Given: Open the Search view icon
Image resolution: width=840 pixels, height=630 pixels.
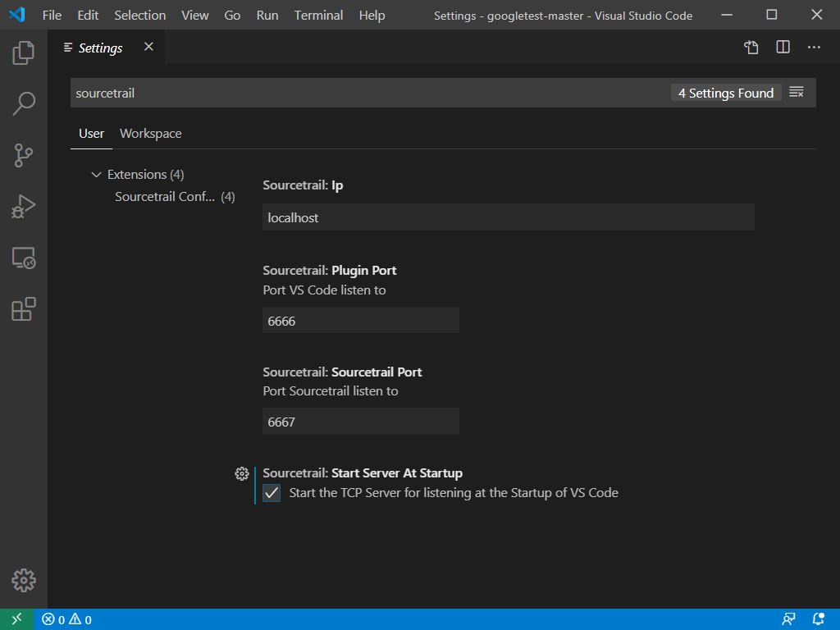Looking at the screenshot, I should pos(24,103).
